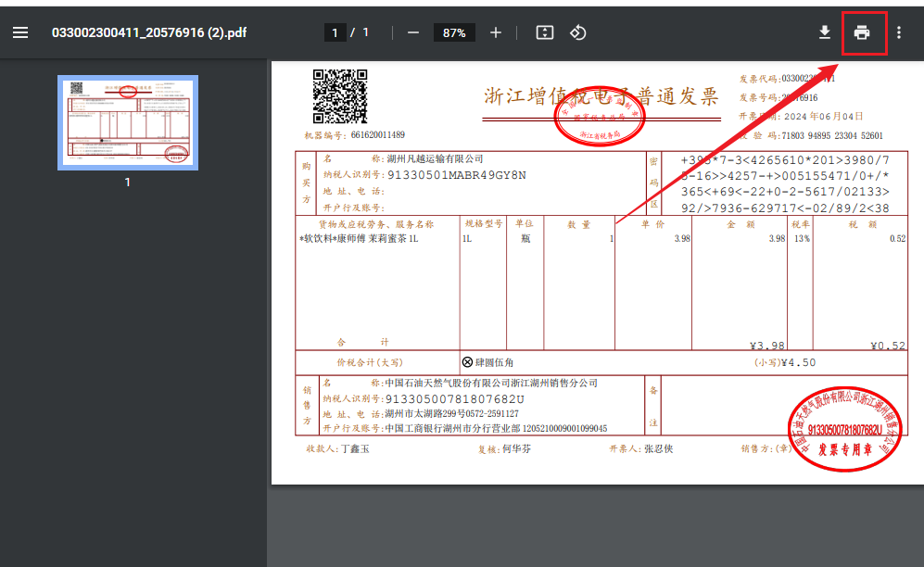Click the 浙江增值税电子普通发票 invoice title
The width and height of the screenshot is (924, 567).
click(x=601, y=96)
